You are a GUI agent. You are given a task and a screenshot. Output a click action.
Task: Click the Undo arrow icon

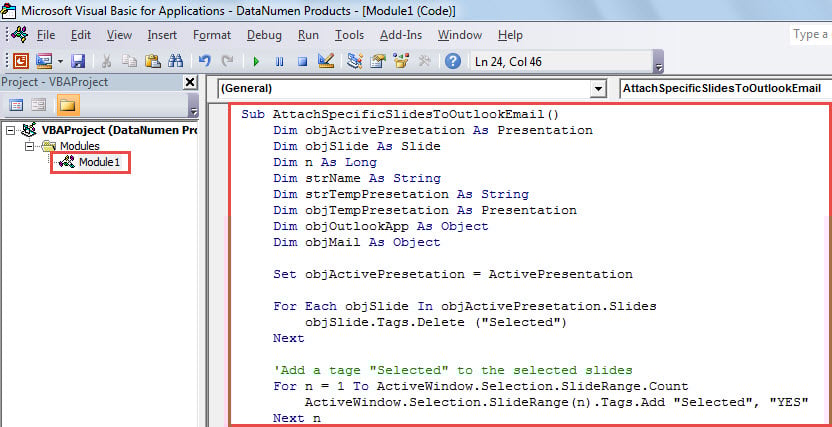tap(205, 61)
